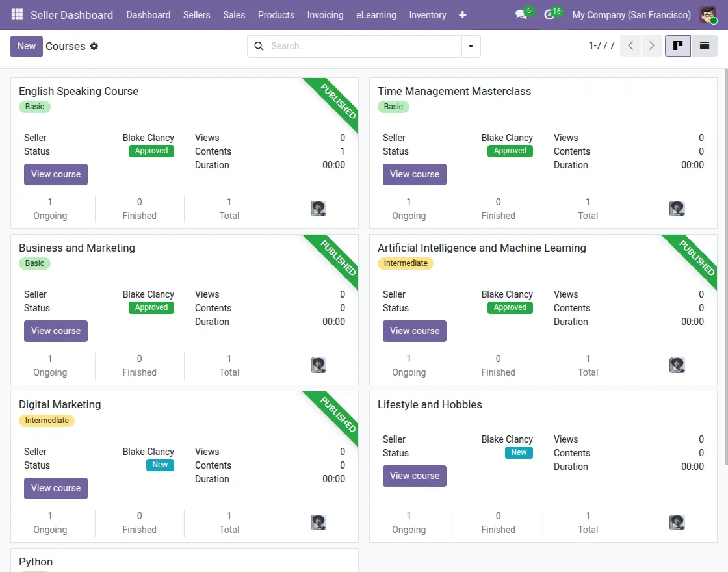The height and width of the screenshot is (572, 728).
Task: Click avatar on Digital Marketing card
Action: pos(318,523)
